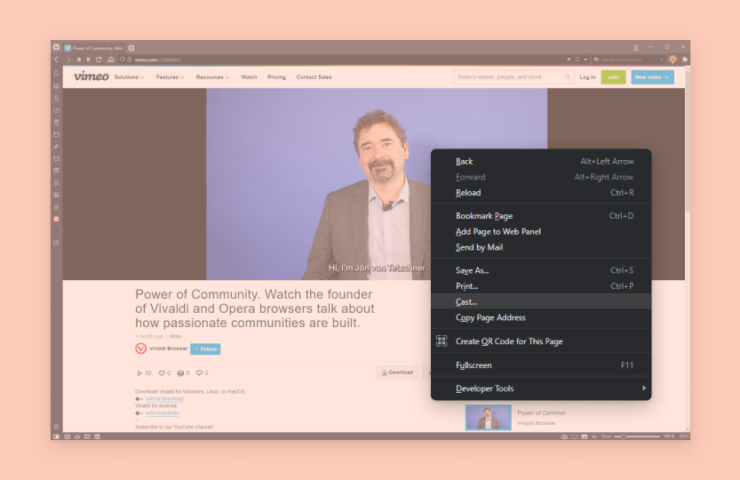Bookmark the page via the address bar icon
The image size is (740, 480).
coord(577,59)
